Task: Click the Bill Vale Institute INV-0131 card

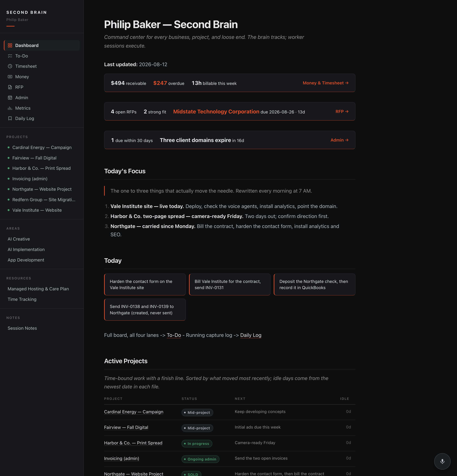Action: [x=229, y=284]
